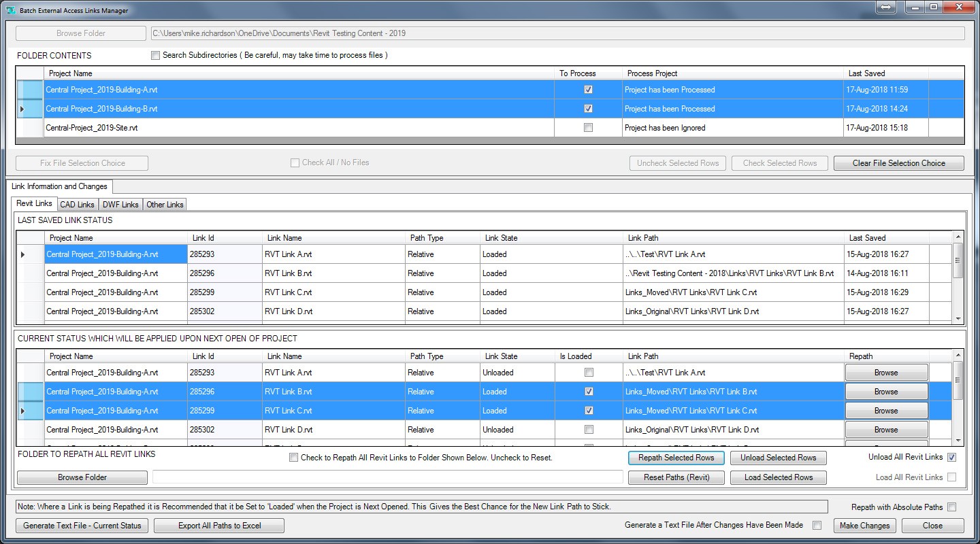Sort folder contents by Project Name header
980x544 pixels.
[x=299, y=73]
